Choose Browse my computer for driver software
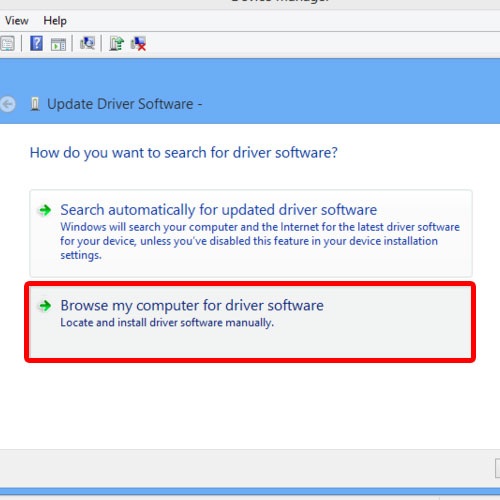 coord(250,322)
